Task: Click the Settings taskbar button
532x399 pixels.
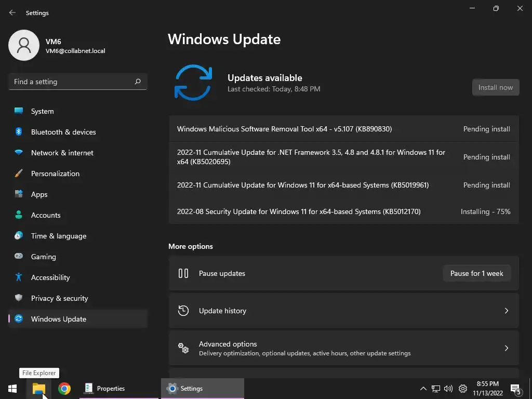Action: 203,389
